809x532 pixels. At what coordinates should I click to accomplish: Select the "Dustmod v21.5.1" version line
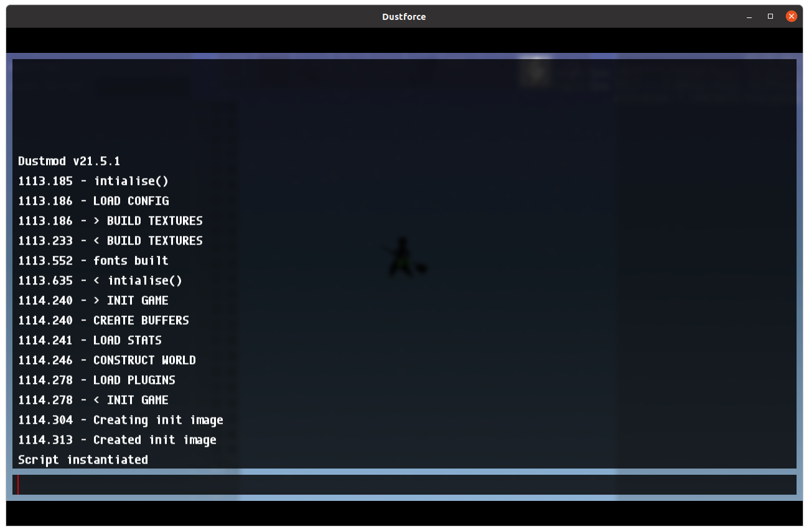(69, 161)
